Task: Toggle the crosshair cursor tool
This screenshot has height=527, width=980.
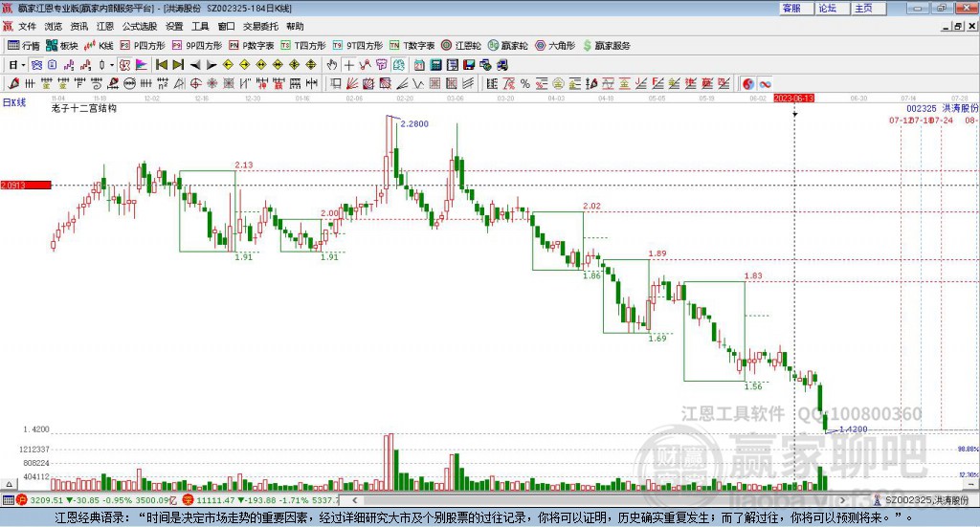Action: [x=348, y=65]
